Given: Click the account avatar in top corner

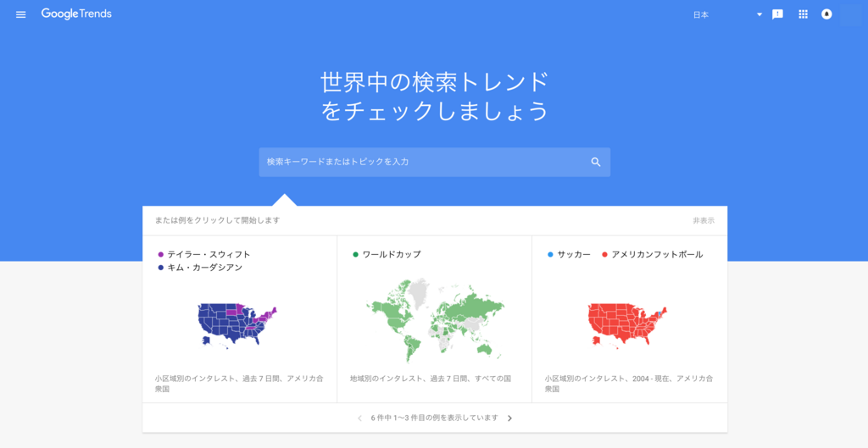Looking at the screenshot, I should 851,15.
